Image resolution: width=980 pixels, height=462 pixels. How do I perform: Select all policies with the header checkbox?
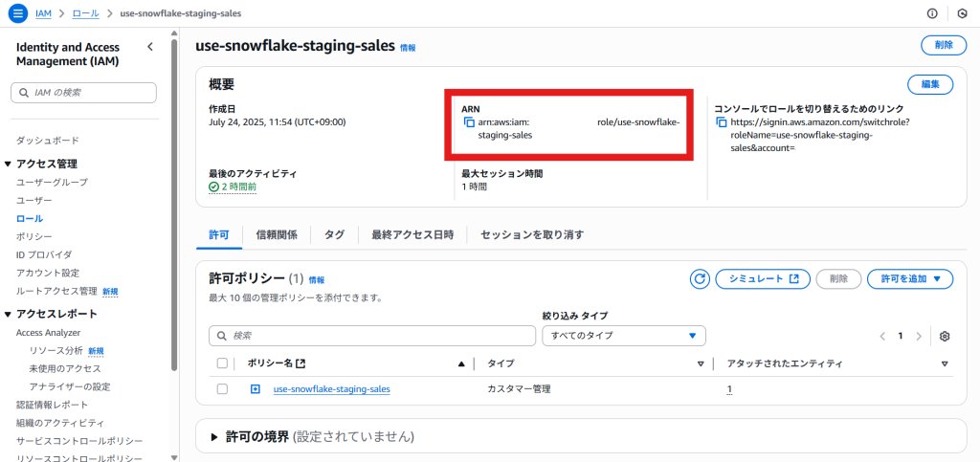pos(222,363)
